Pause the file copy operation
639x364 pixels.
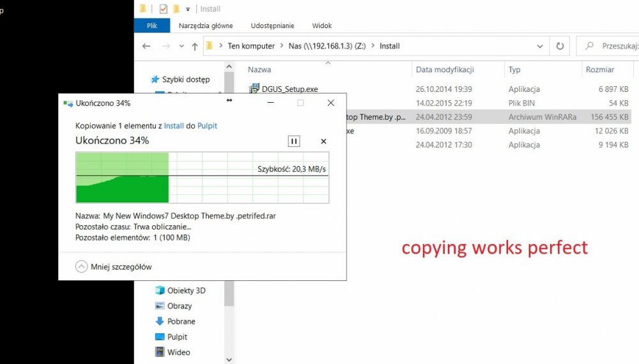294,141
